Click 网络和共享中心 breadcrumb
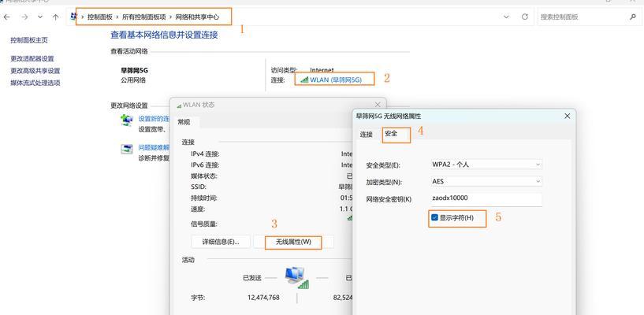 (x=198, y=17)
